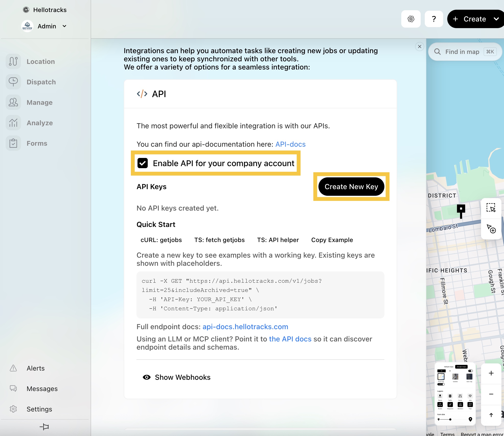Activate the map area selection tool
The image size is (504, 436).
[x=491, y=208]
